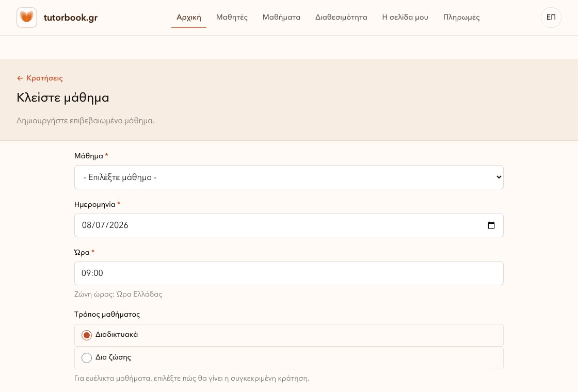
Task: Click the Δημιουργήστε επιβεβαιωμένο μάθημα subtitle
Action: tap(86, 121)
